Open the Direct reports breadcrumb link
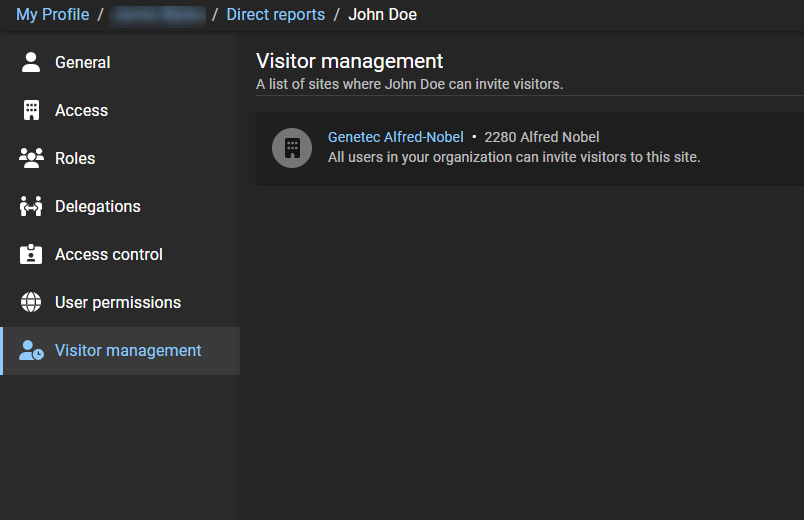This screenshot has height=520, width=804. tap(275, 14)
